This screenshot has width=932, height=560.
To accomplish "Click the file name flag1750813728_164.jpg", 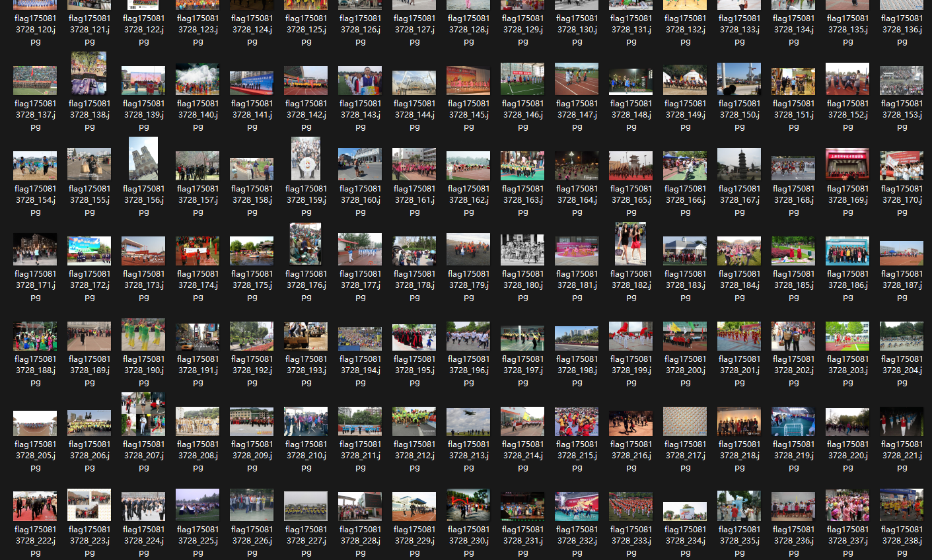I will point(577,200).
